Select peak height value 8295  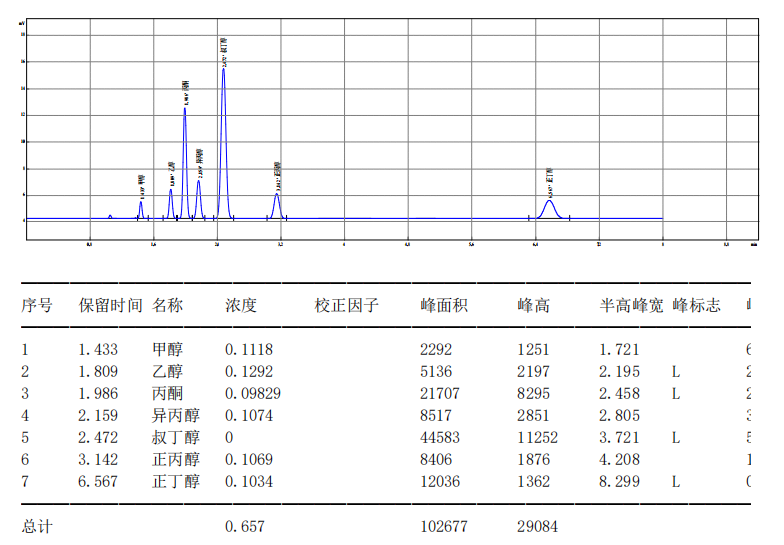pos(533,394)
